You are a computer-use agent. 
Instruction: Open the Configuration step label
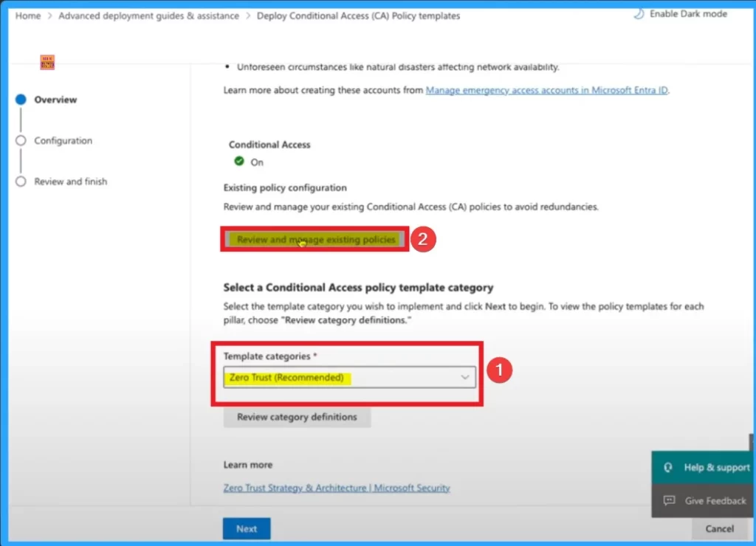click(63, 141)
